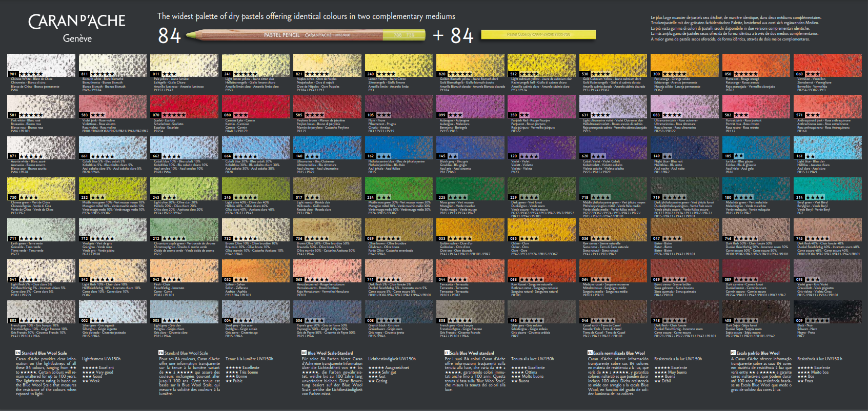This screenshot has height=411, width=868.
Task: Select the 047 Bistre swatch
Action: (684, 230)
